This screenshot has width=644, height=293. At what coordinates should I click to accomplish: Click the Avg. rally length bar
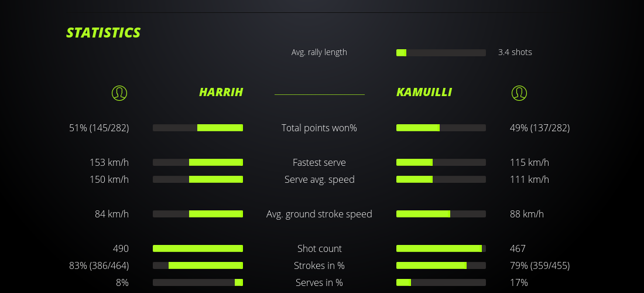tap(441, 53)
